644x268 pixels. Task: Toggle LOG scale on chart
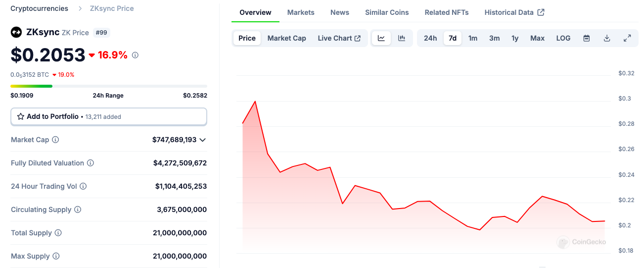point(563,38)
